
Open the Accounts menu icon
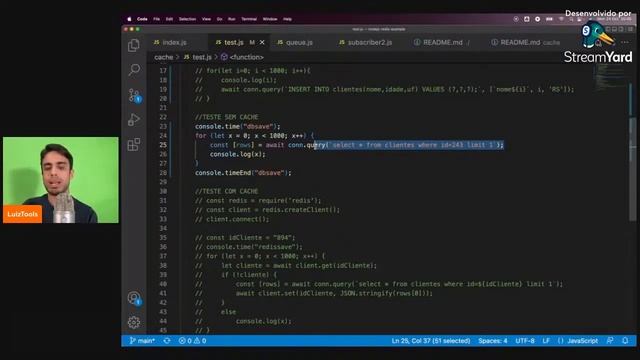tap(134, 298)
